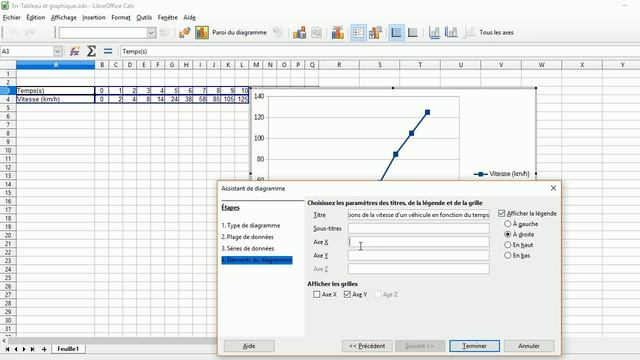Go to step 2 Plage de données
This screenshot has width=640, height=360.
(247, 237)
